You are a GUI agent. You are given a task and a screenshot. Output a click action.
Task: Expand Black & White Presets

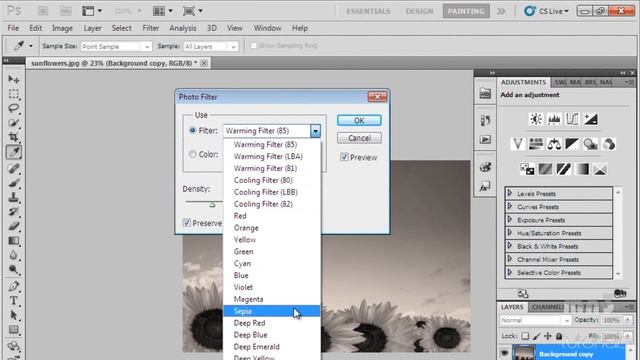pos(509,245)
